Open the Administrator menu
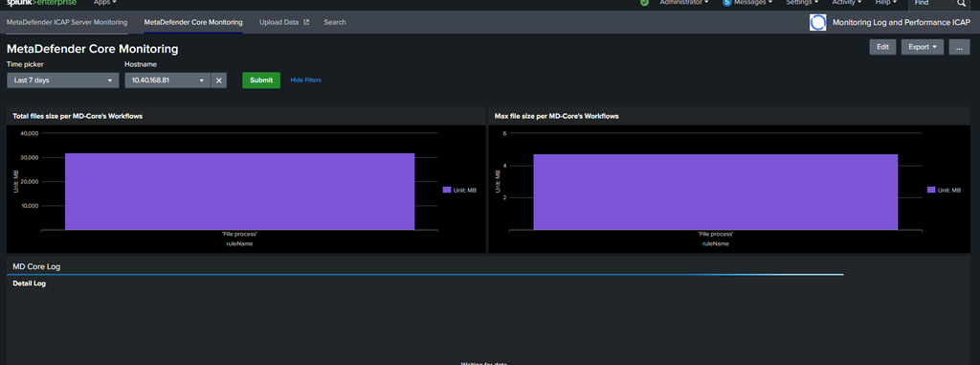 [683, 3]
